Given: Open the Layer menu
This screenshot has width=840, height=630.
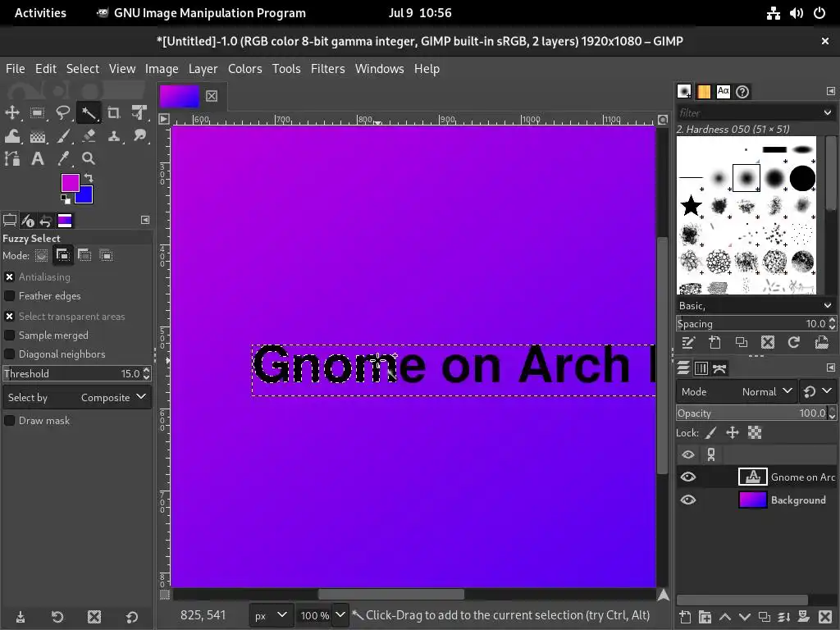Looking at the screenshot, I should click(203, 69).
